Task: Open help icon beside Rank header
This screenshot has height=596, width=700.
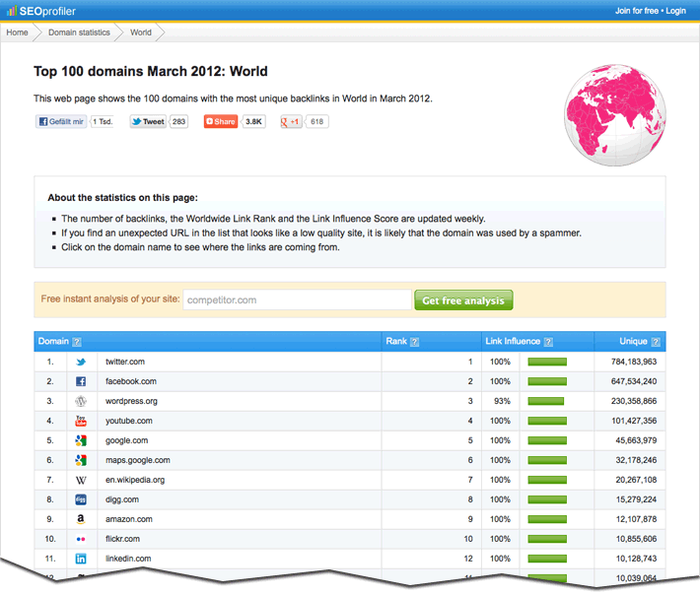Action: pyautogui.click(x=415, y=342)
